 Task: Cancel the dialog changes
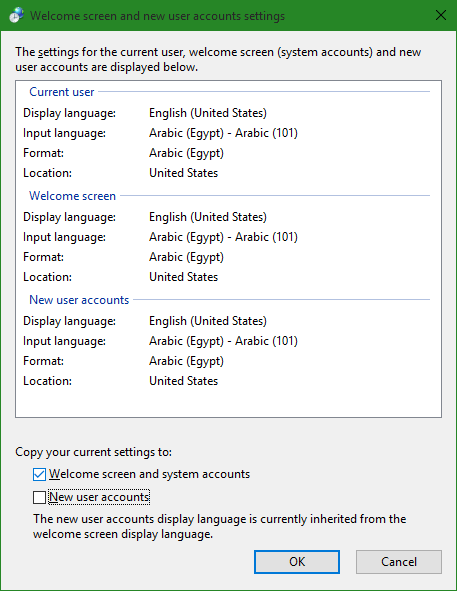[x=399, y=562]
